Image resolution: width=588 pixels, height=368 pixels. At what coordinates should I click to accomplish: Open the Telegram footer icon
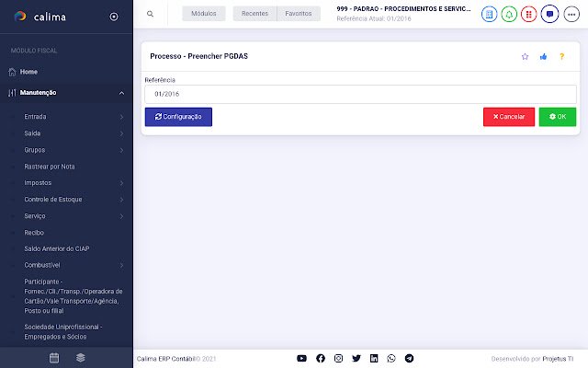pos(409,358)
